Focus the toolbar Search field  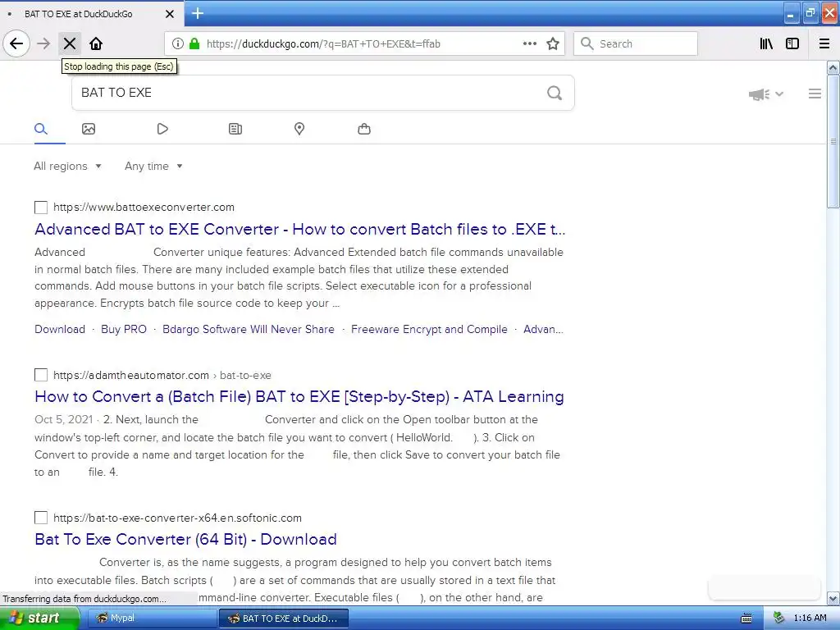pyautogui.click(x=636, y=44)
